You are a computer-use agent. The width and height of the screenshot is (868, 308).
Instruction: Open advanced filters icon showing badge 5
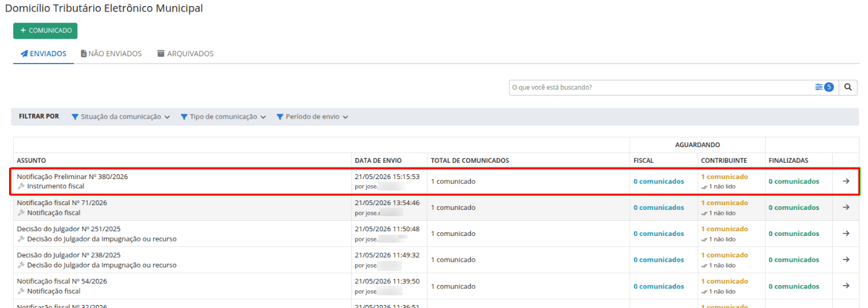[x=824, y=87]
